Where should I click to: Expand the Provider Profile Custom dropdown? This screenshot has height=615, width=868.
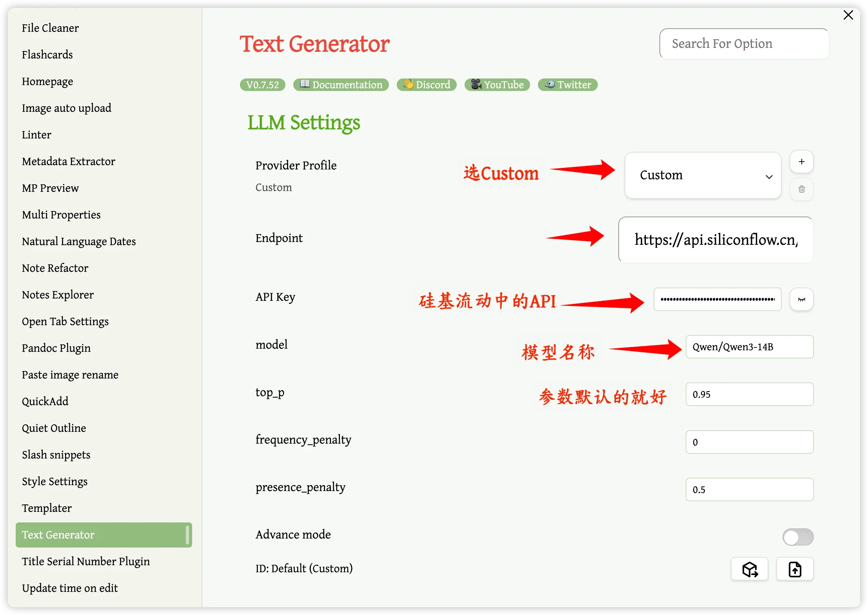point(703,175)
